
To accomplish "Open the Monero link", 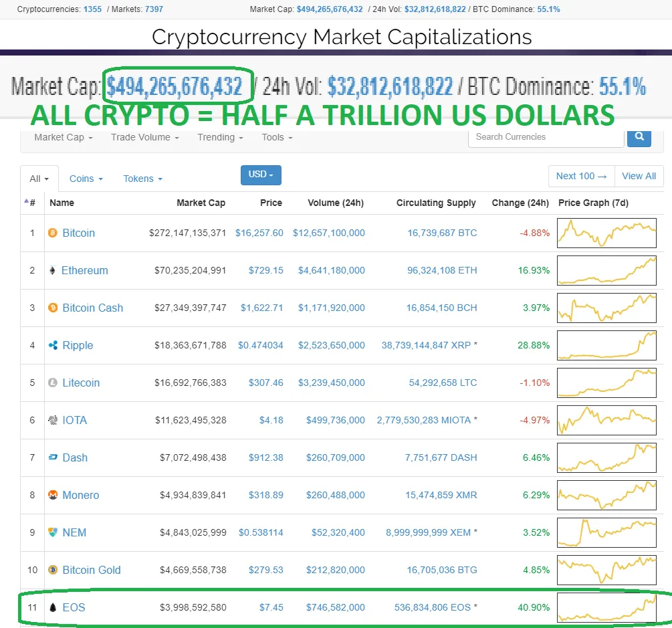I will 80,495.
